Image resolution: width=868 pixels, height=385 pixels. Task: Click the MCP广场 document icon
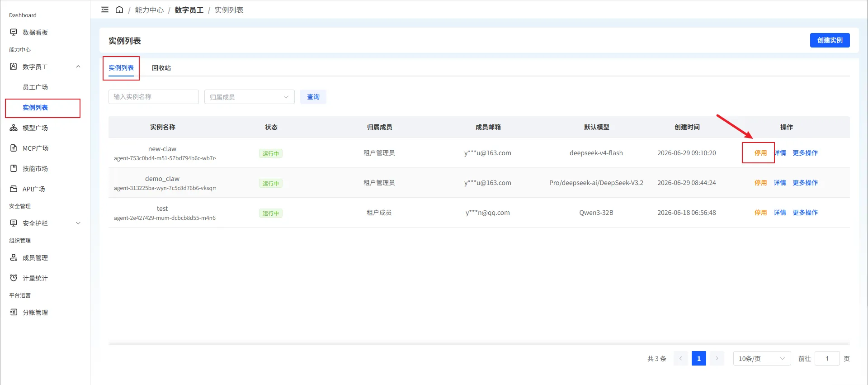click(14, 148)
